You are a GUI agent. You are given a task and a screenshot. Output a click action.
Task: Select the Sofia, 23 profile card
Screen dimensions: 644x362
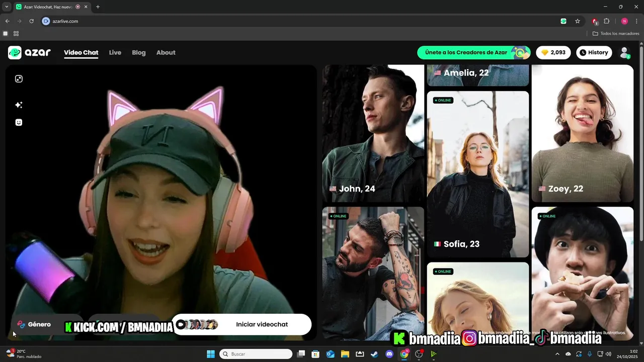point(478,174)
